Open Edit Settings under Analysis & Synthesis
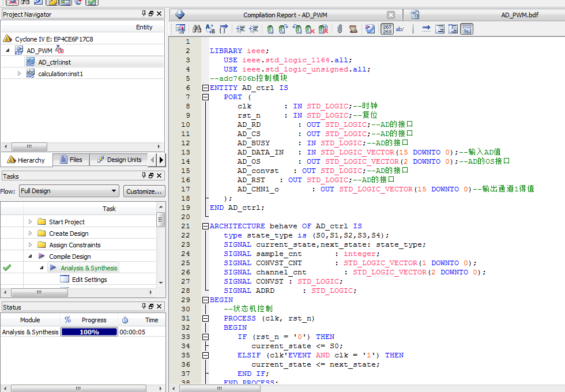 point(89,280)
